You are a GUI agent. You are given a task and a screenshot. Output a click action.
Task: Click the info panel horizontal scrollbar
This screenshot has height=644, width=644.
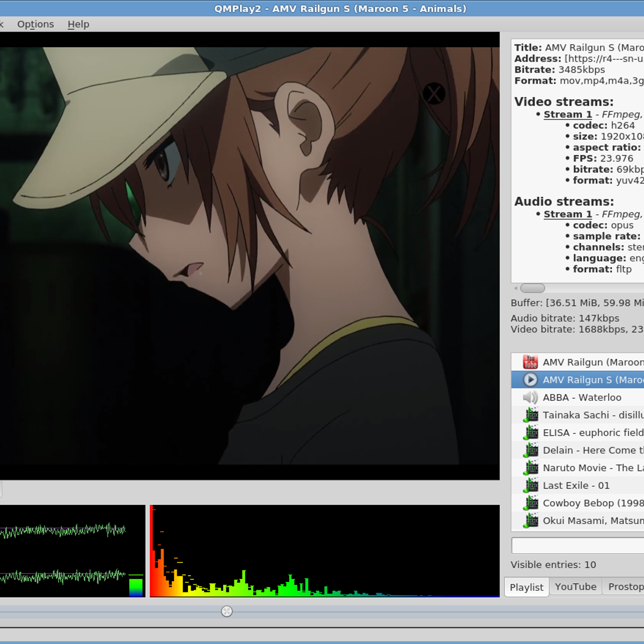tap(532, 288)
